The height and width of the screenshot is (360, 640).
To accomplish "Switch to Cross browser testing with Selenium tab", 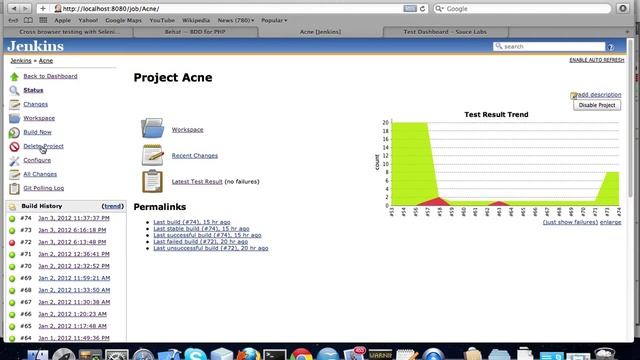I will pos(69,32).
